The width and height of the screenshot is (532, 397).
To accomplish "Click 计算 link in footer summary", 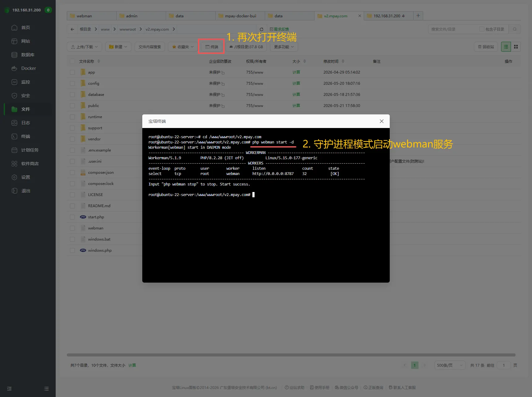I will 132,365.
